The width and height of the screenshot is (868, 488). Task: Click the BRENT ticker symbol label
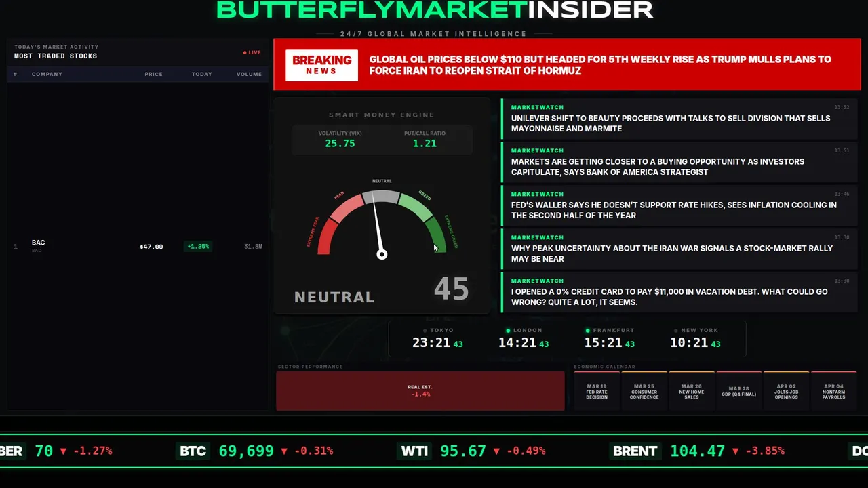635,451
